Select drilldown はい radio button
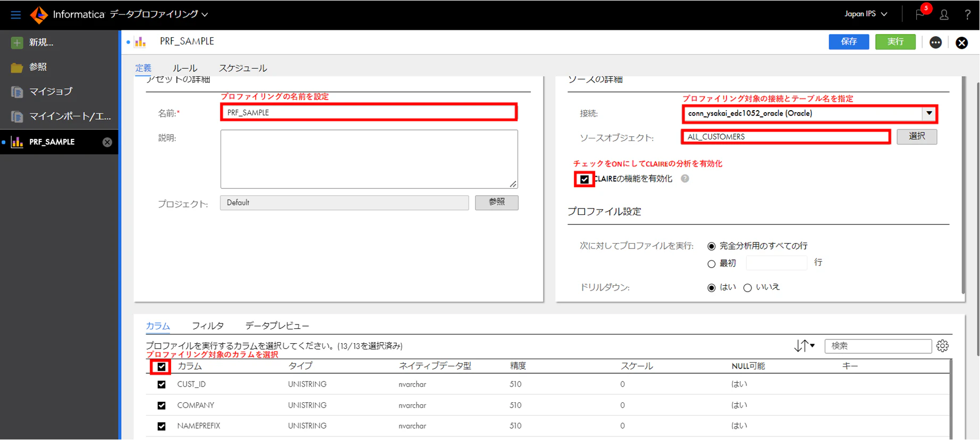 (712, 288)
